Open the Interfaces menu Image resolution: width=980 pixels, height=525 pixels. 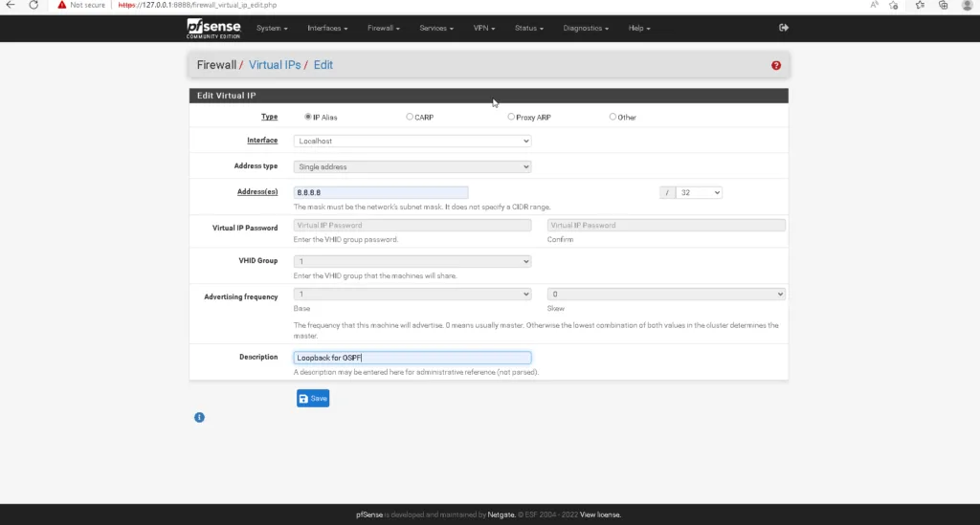327,28
